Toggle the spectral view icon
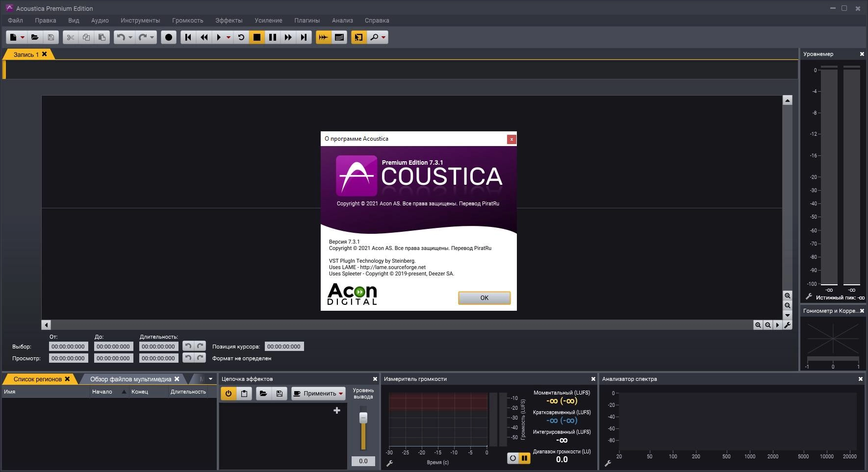The height and width of the screenshot is (472, 868). tap(339, 37)
